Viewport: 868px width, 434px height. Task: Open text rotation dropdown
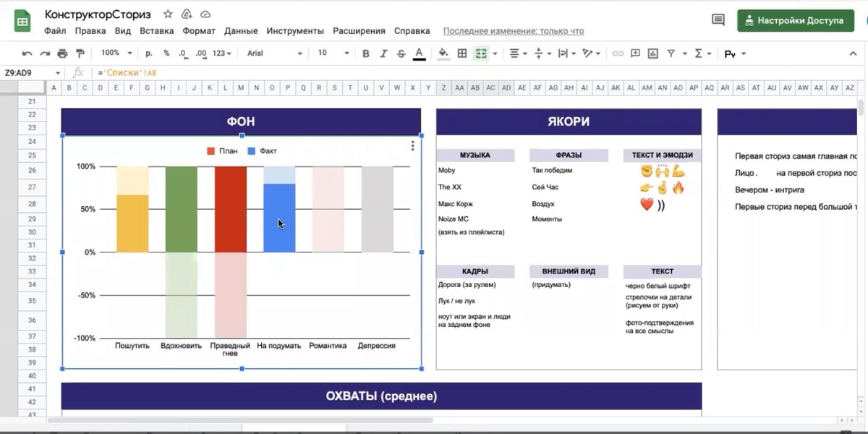point(592,54)
